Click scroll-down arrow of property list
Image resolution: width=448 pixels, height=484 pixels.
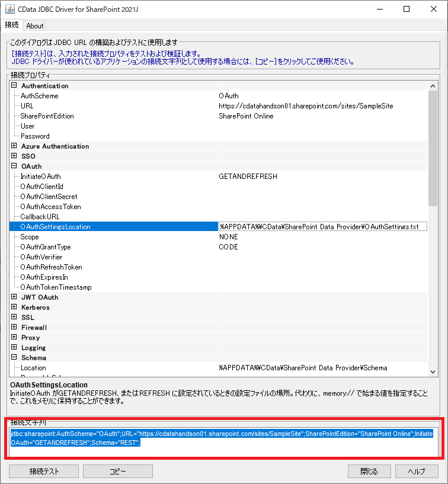coord(433,372)
